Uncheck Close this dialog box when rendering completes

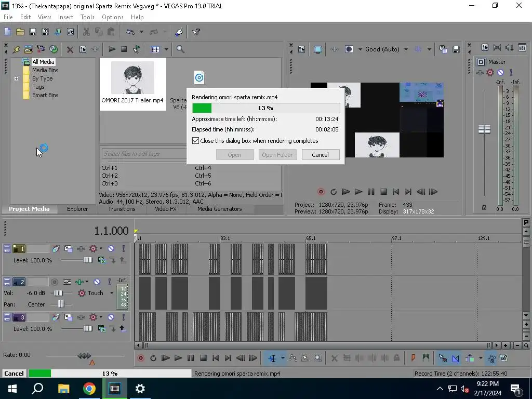(x=195, y=140)
